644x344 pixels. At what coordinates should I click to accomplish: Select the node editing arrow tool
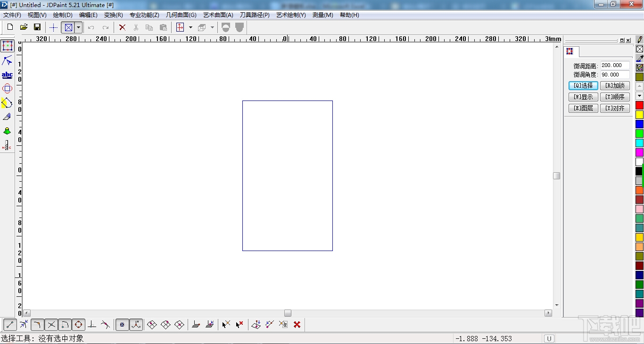click(x=7, y=60)
